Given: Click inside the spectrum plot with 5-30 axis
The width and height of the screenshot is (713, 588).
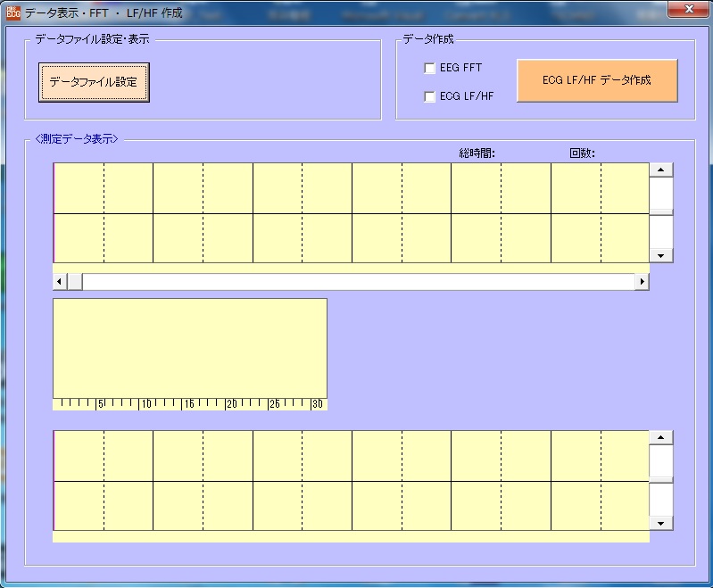Looking at the screenshot, I should tap(189, 348).
